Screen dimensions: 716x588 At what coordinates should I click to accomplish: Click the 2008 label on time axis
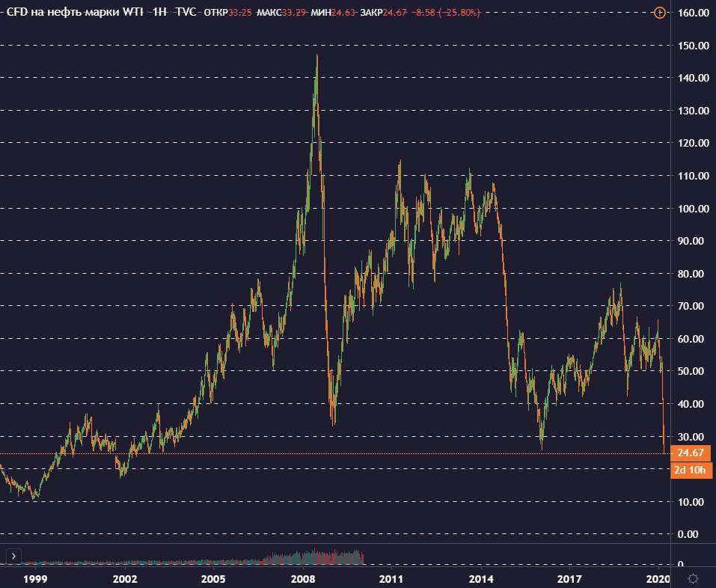pyautogui.click(x=303, y=579)
